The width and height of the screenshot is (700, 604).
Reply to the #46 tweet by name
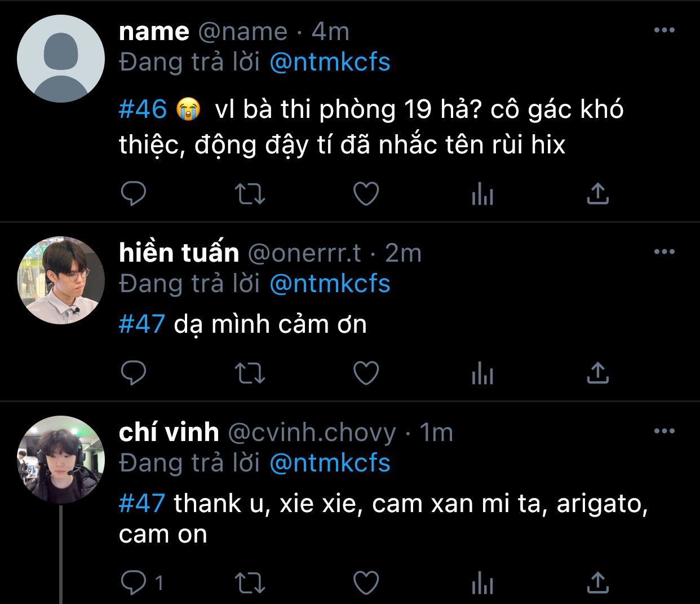click(134, 195)
